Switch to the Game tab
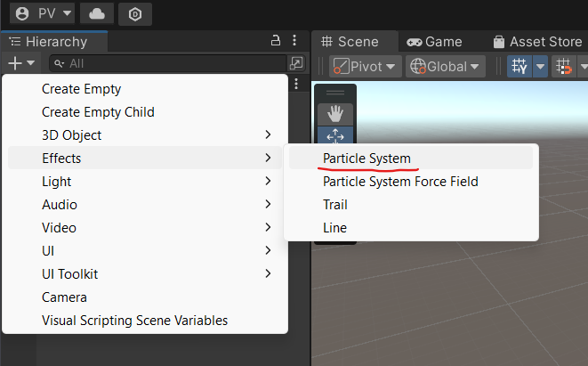The image size is (588, 366). click(434, 42)
